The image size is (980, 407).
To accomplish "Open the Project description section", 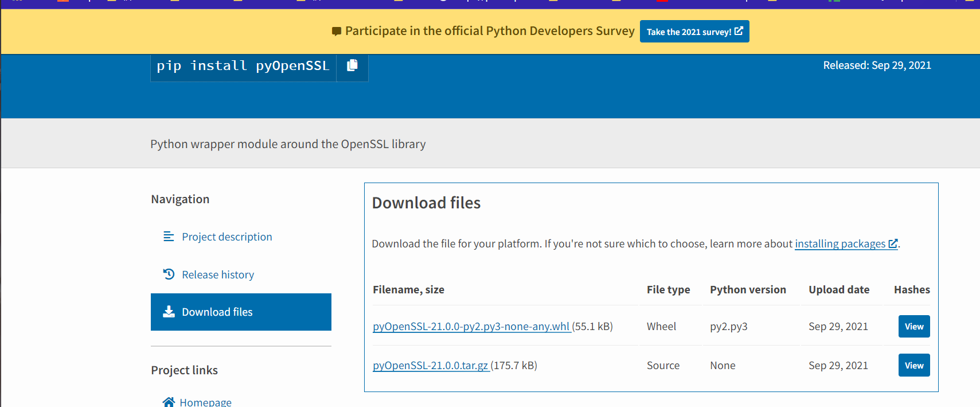I will point(227,237).
